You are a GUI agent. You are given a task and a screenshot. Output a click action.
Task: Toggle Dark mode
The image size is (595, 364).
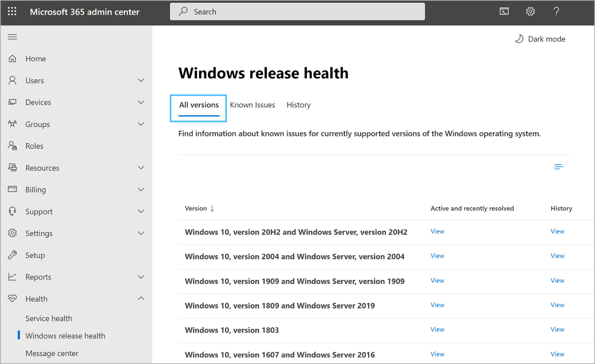coord(540,39)
